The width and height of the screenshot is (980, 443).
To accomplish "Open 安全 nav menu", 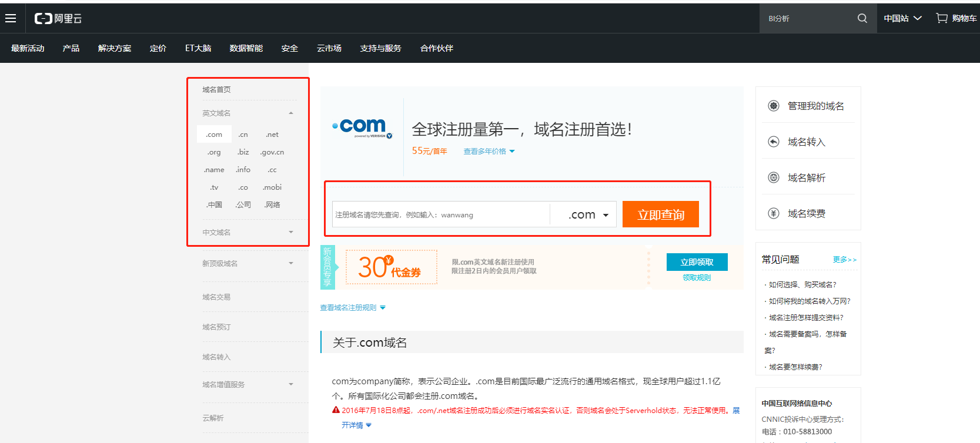I will click(290, 48).
